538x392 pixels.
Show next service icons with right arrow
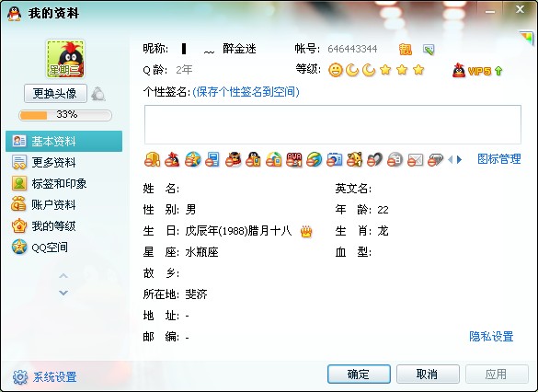click(x=460, y=159)
